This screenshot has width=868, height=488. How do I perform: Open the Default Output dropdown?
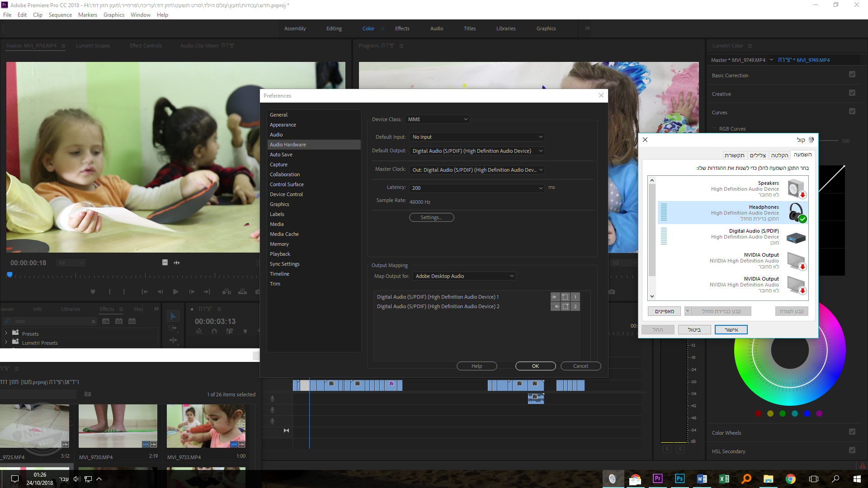point(477,151)
